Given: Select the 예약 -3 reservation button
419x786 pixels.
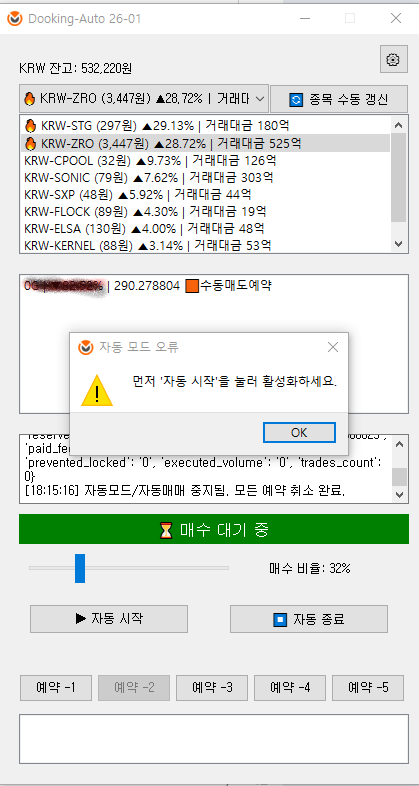Looking at the screenshot, I should [212, 687].
